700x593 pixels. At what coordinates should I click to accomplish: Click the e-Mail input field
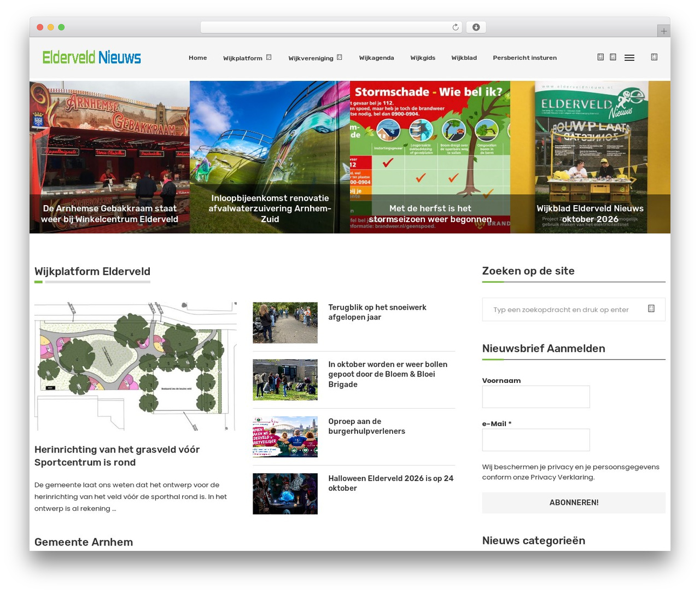(x=536, y=440)
